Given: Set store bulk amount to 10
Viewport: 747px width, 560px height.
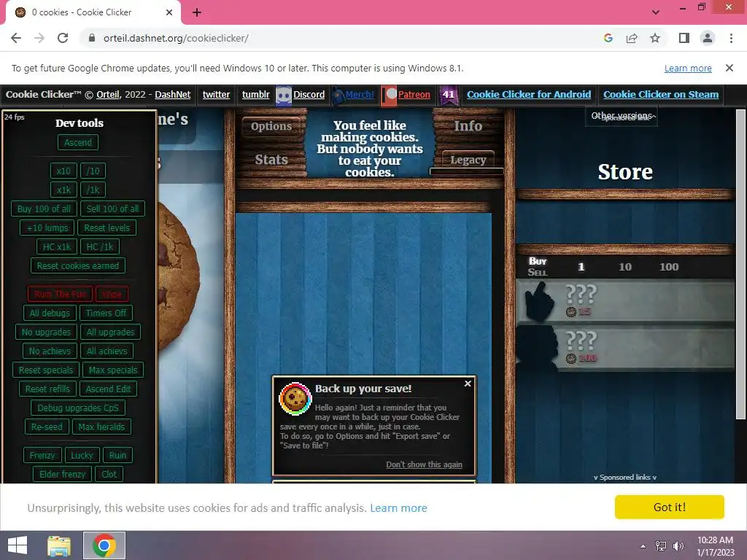Looking at the screenshot, I should click(624, 267).
